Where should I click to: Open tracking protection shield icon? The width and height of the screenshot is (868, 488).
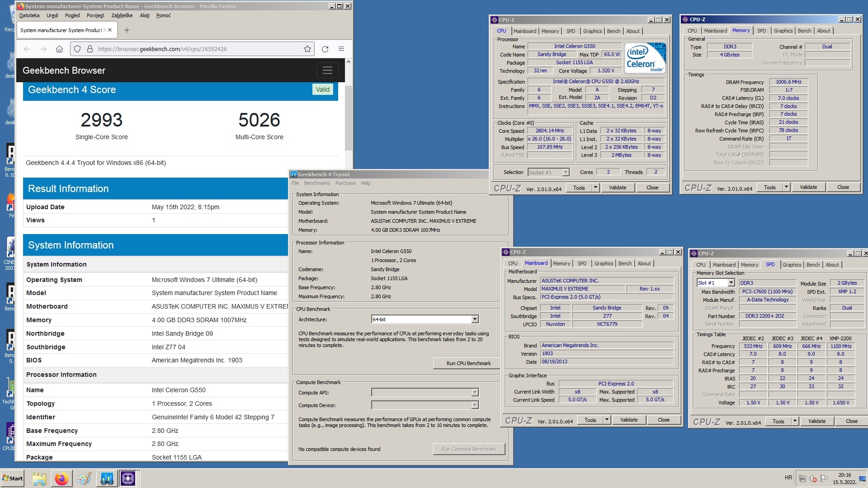click(x=77, y=49)
